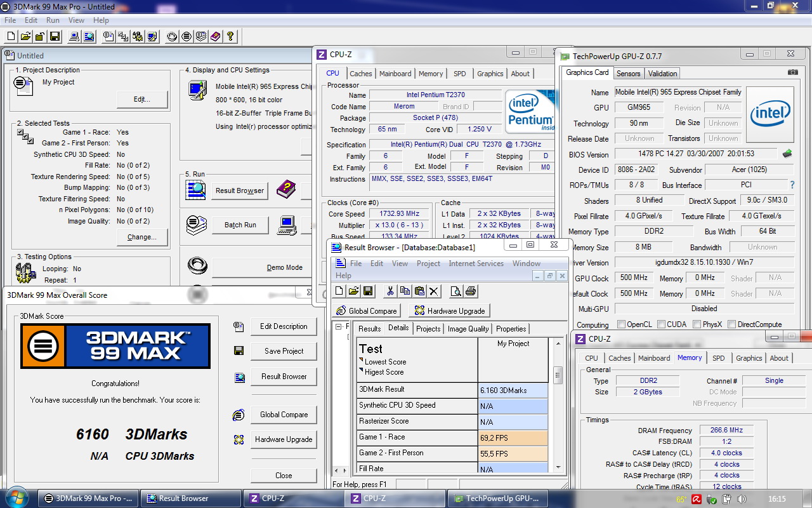Click the Result Browser magnifier icon in 3DMark toolbar
This screenshot has height=508, width=812.
pyautogui.click(x=89, y=37)
